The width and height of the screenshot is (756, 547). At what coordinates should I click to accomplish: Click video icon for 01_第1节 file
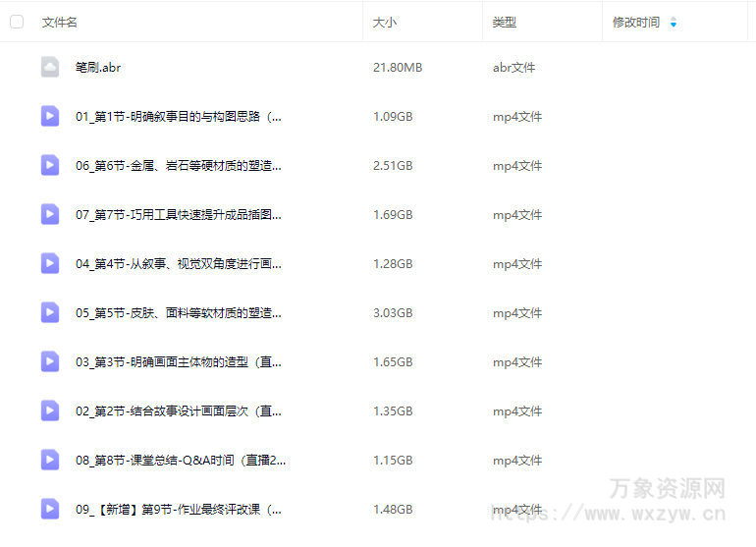[50, 116]
